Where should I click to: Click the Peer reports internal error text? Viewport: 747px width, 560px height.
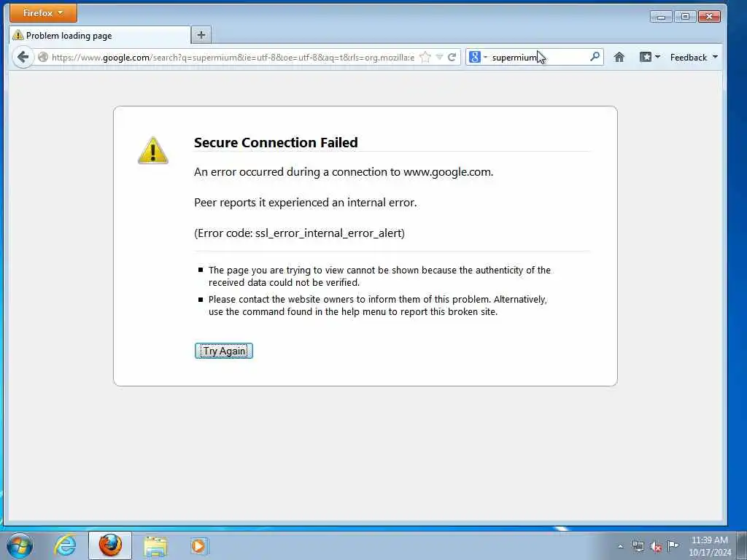(306, 203)
